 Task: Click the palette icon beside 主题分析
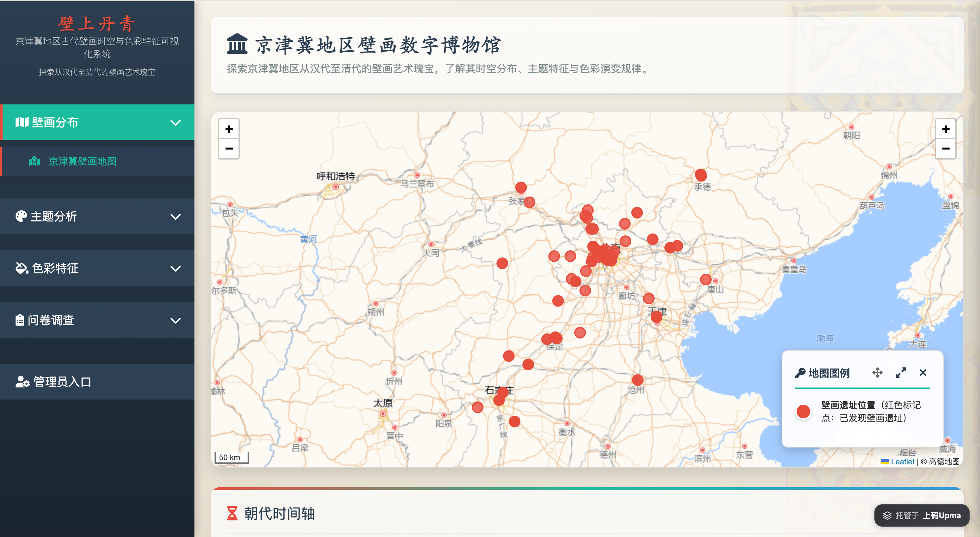click(x=21, y=216)
